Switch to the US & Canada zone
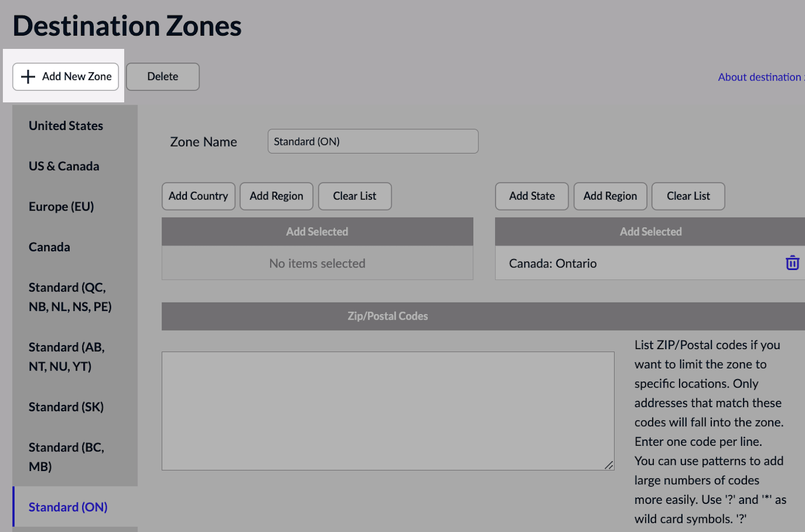The height and width of the screenshot is (532, 805). point(64,166)
